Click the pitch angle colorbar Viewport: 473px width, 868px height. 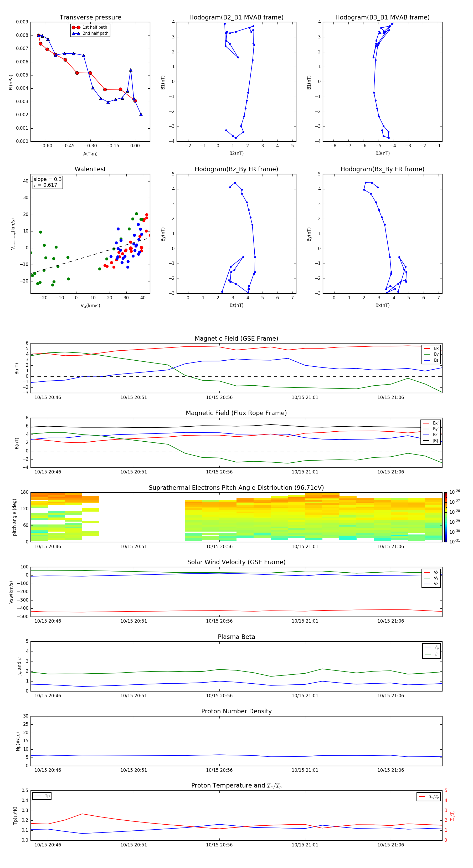(446, 517)
